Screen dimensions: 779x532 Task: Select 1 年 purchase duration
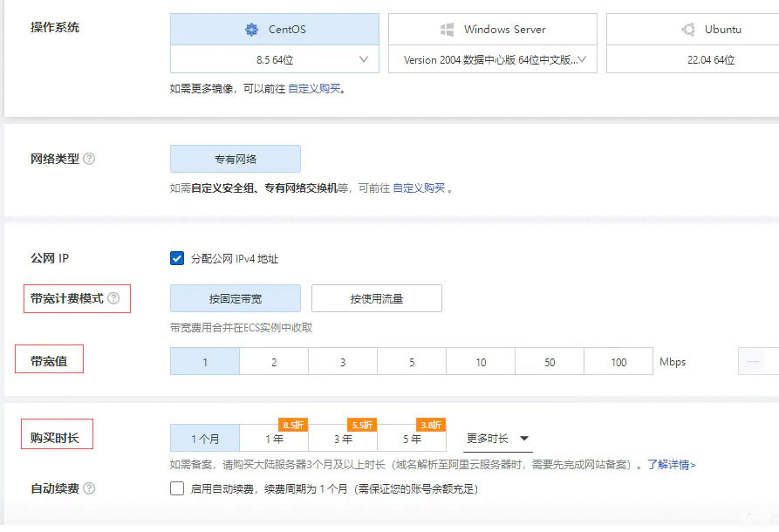pos(274,439)
